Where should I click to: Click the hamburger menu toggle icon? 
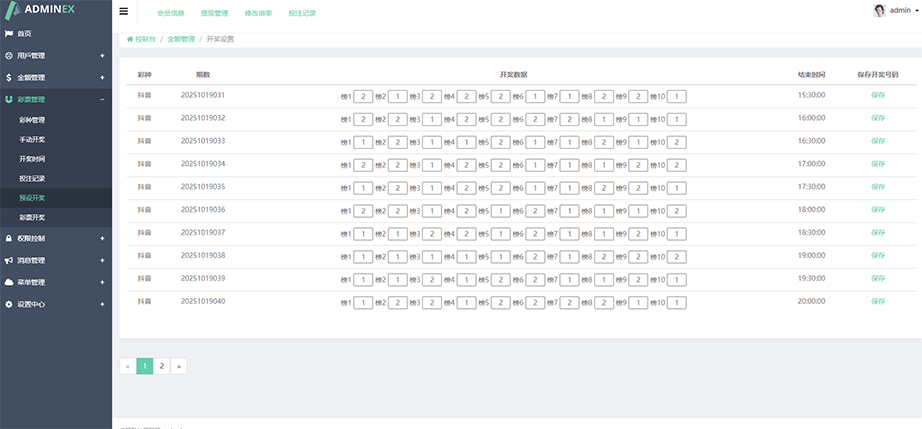click(x=123, y=12)
